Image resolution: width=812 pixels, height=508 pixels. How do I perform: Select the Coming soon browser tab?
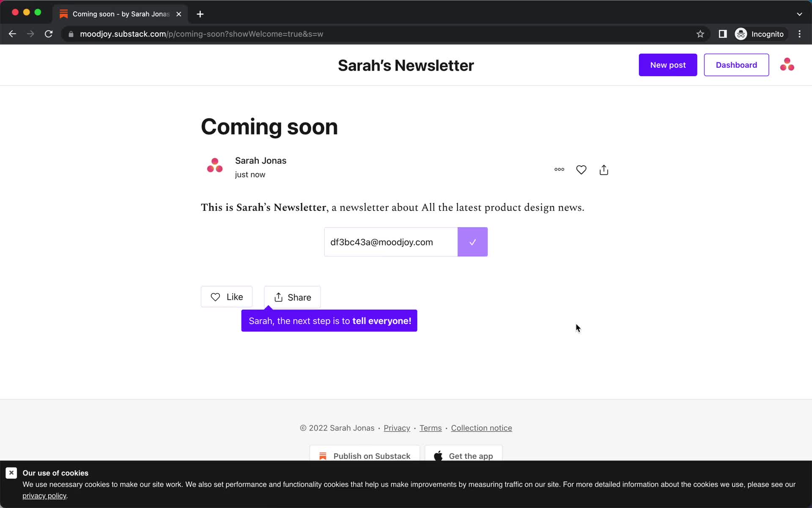(x=120, y=14)
